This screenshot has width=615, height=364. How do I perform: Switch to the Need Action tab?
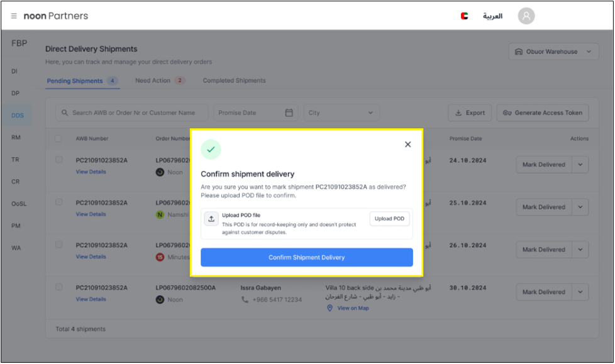click(160, 80)
